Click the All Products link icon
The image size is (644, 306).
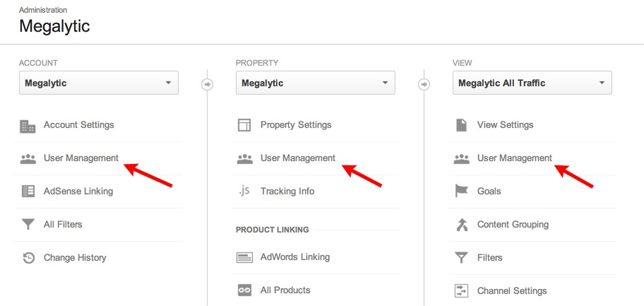click(x=244, y=290)
